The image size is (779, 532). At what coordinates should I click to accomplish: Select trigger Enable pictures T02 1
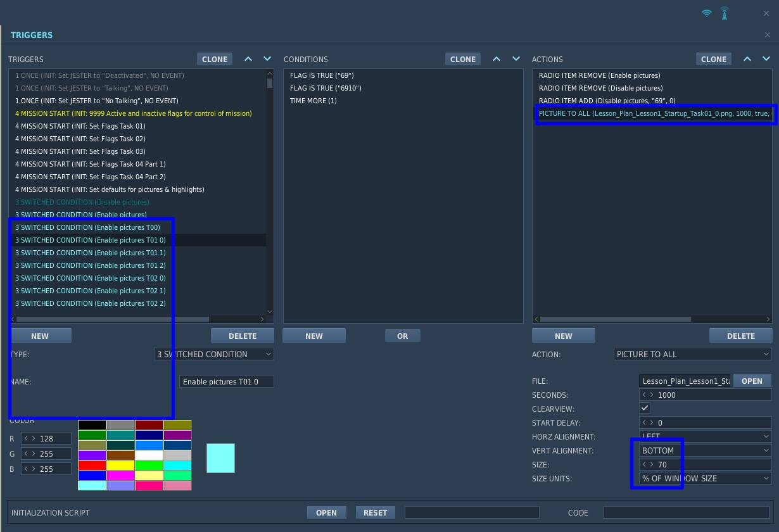click(x=91, y=291)
